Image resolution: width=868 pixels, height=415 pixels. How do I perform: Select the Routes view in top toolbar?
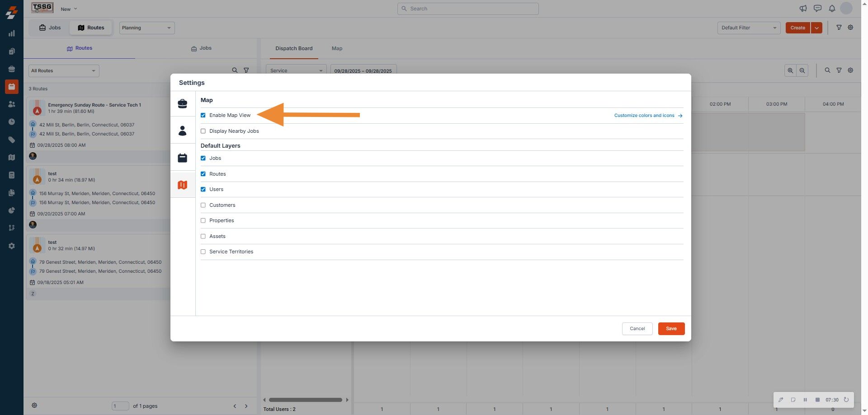click(91, 28)
